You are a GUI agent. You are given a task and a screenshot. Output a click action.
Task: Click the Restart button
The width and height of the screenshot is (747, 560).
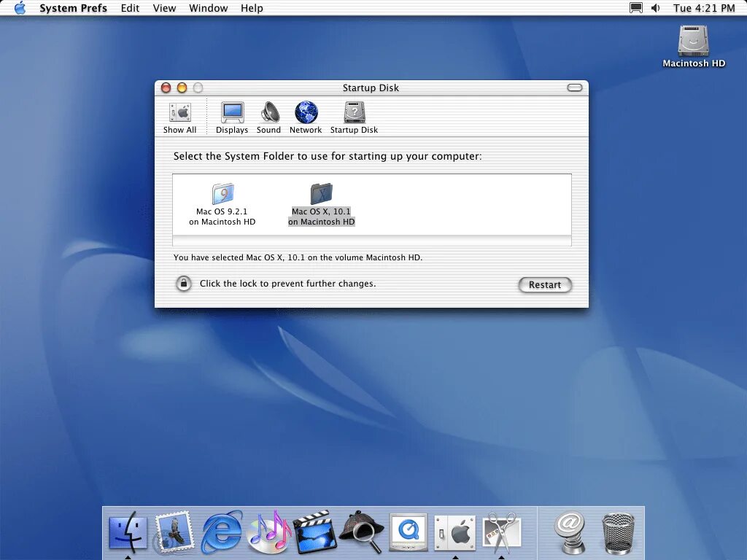click(x=545, y=285)
